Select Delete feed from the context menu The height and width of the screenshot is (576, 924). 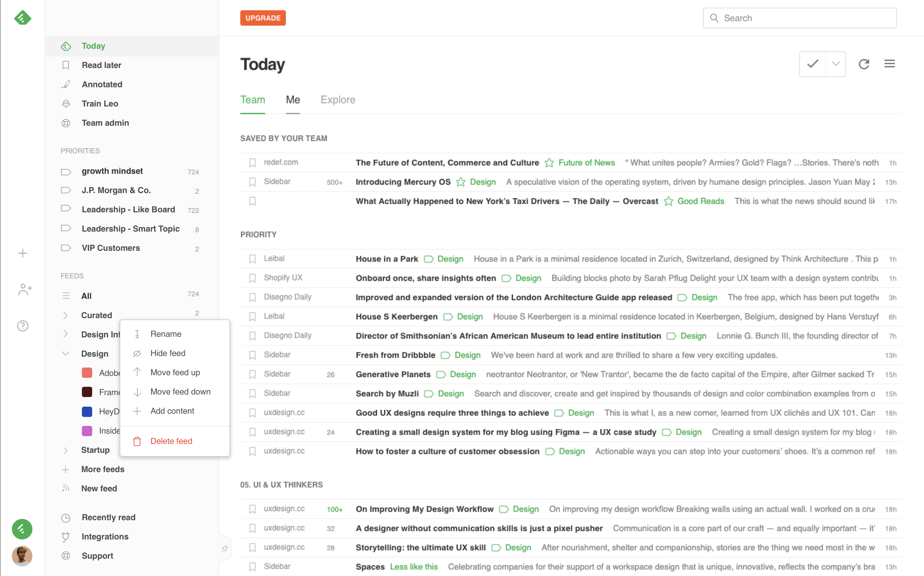point(171,441)
